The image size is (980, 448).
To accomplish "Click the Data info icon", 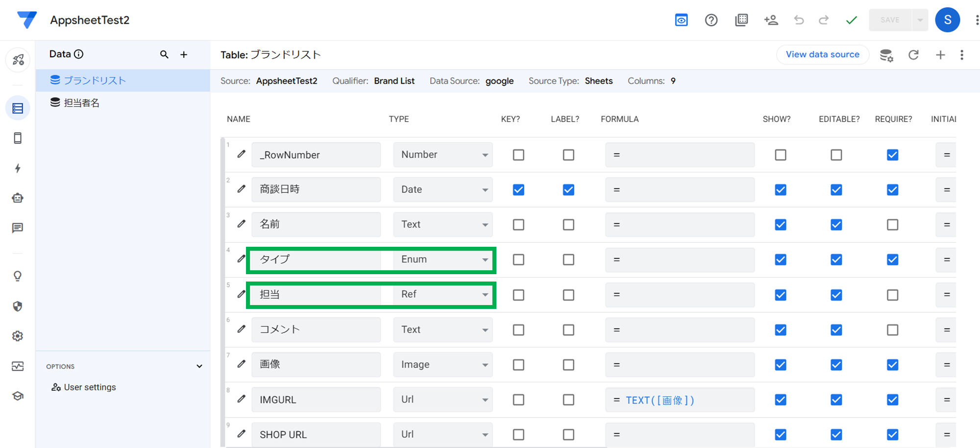I will tap(78, 54).
